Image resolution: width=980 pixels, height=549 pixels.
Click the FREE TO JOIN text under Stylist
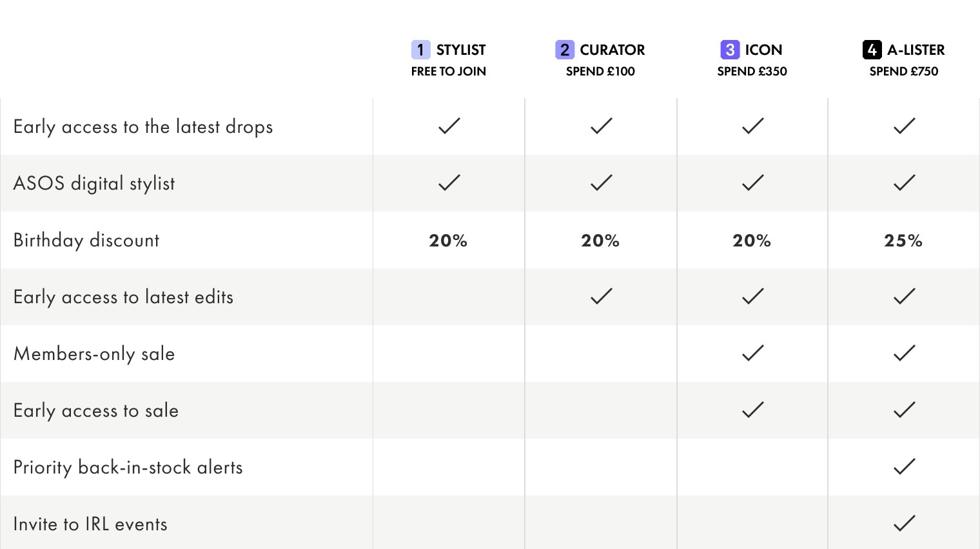448,72
